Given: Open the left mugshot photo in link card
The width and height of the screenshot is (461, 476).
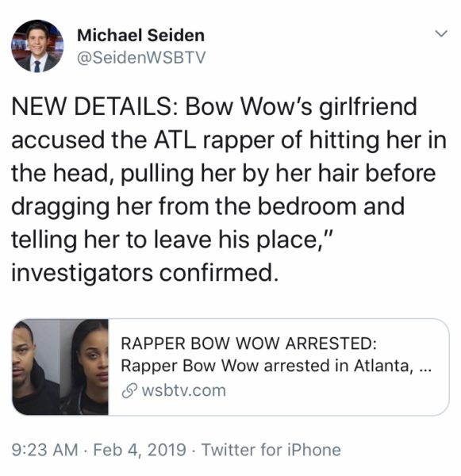Looking at the screenshot, I should click(36, 367).
